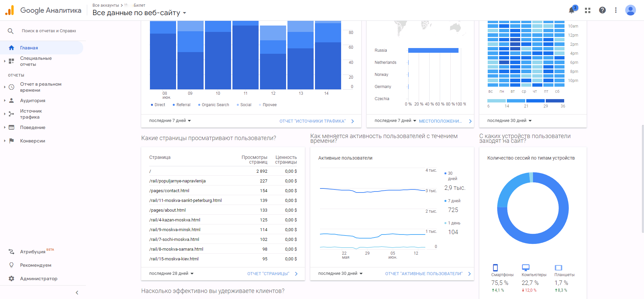Click the Прочее legend entry
Image resolution: width=644 pixels, height=299 pixels.
coord(268,105)
